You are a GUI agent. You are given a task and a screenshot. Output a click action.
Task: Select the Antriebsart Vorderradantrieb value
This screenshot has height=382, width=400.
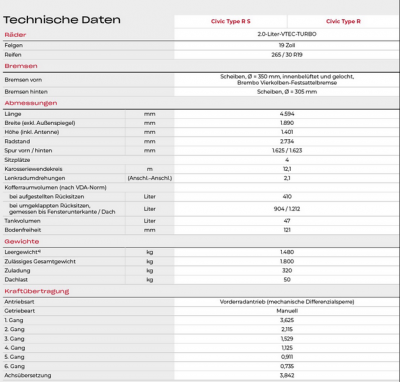coord(287,302)
